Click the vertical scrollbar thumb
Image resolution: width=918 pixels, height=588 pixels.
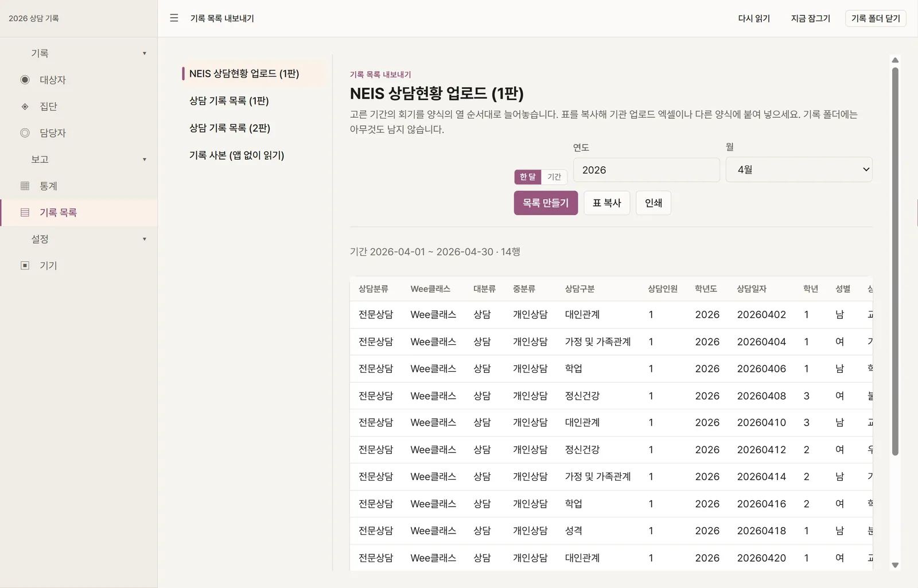(895, 261)
